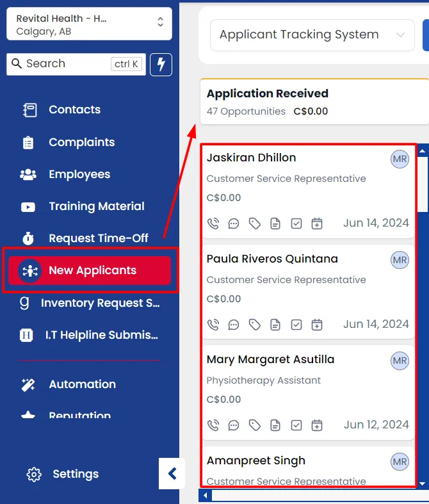429x504 pixels.
Task: Collapse the sidebar with chevron button
Action: pyautogui.click(x=172, y=474)
